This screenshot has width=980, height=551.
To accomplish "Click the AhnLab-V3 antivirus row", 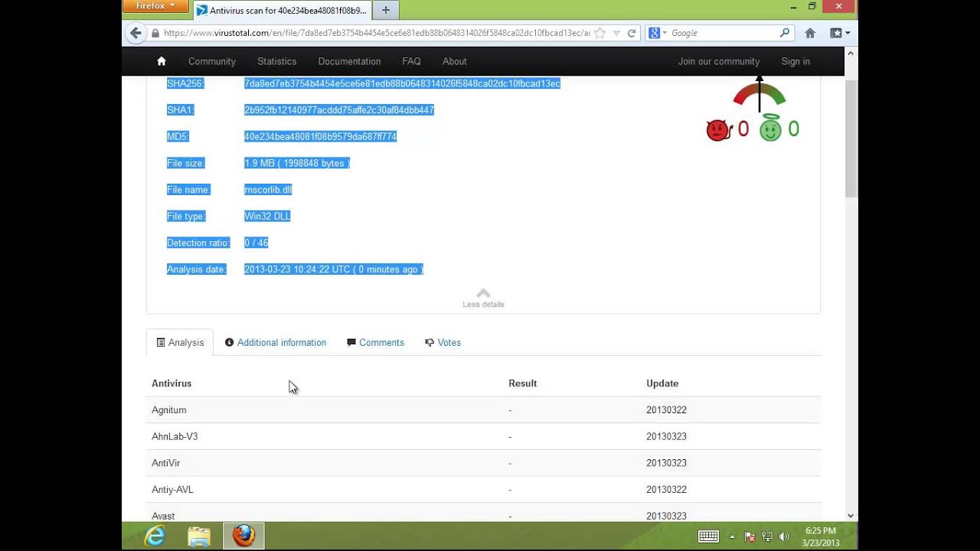I will [483, 436].
